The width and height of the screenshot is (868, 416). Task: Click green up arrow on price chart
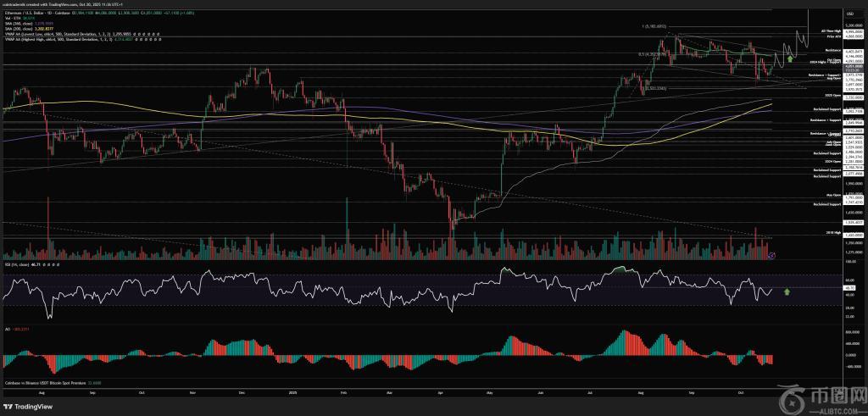click(790, 58)
